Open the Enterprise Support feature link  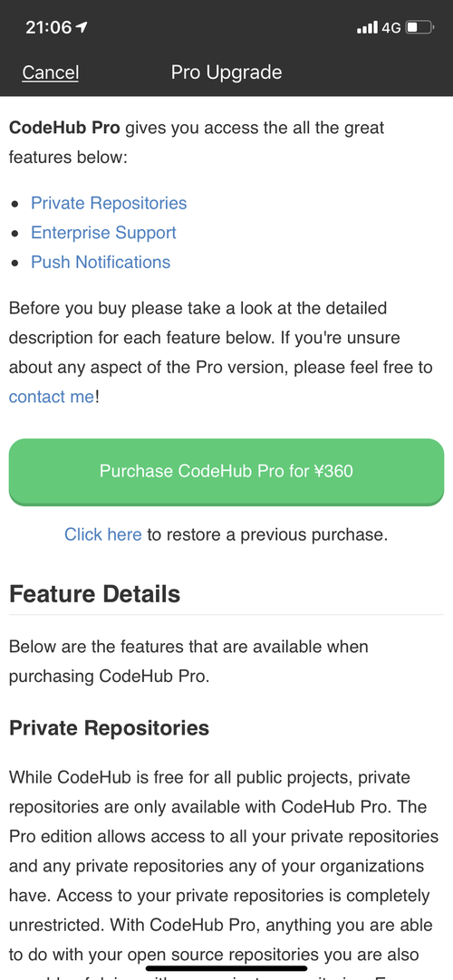(103, 233)
